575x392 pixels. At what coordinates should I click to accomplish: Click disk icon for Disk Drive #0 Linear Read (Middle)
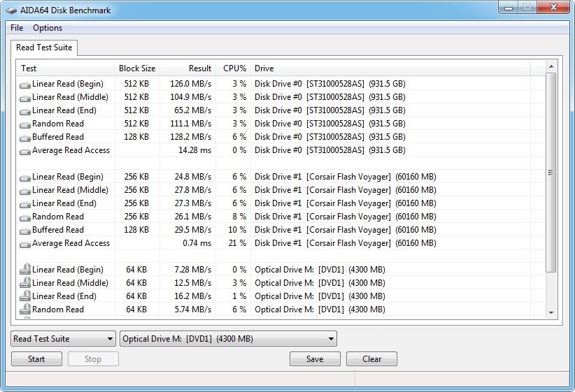pyautogui.click(x=25, y=99)
